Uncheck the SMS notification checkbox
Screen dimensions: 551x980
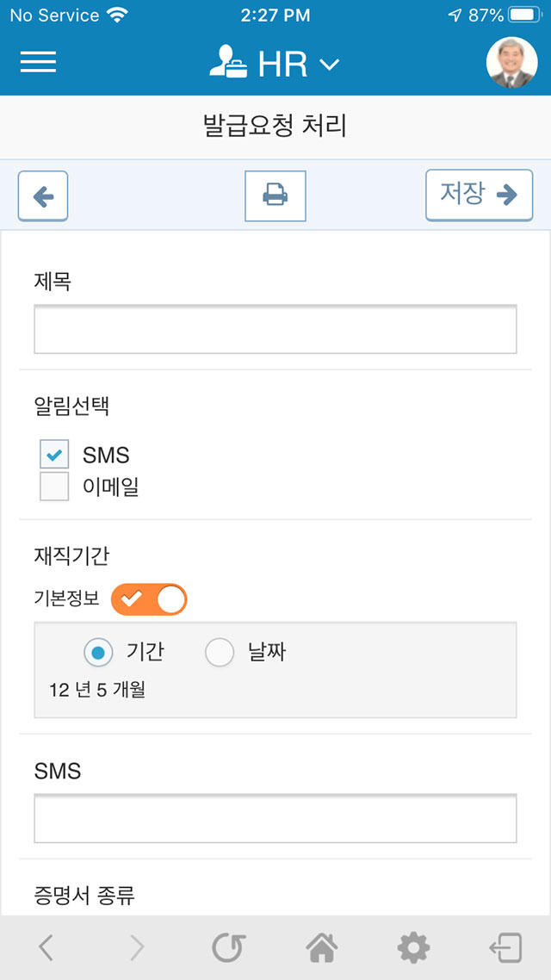pyautogui.click(x=54, y=455)
